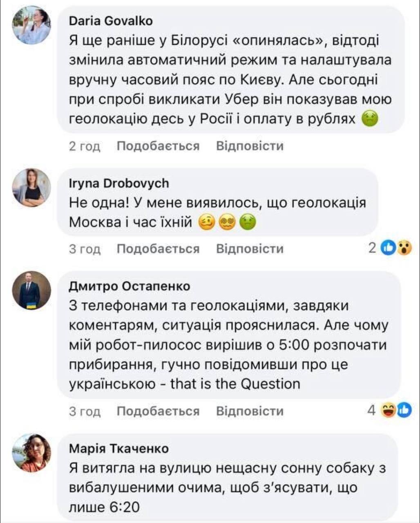Viewport: 420px width, 523px height.
Task: Click the '2 год' timestamp on Daria's comment
Action: point(85,146)
